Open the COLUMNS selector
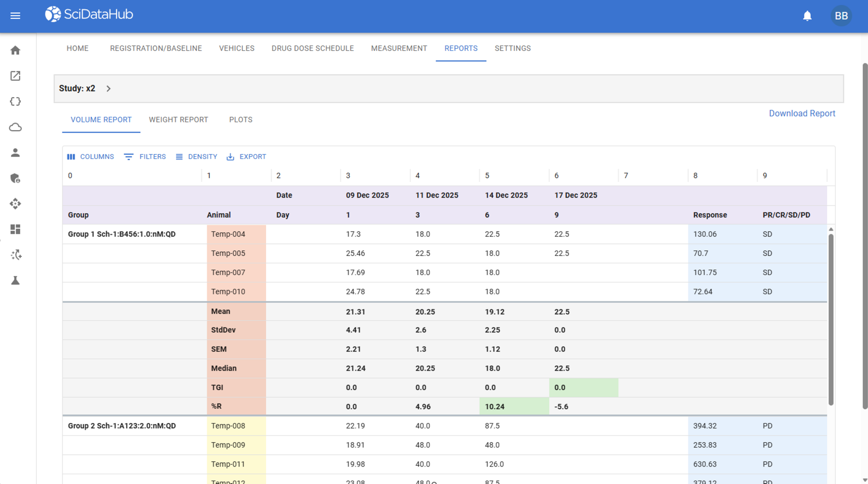The image size is (868, 484). (91, 157)
